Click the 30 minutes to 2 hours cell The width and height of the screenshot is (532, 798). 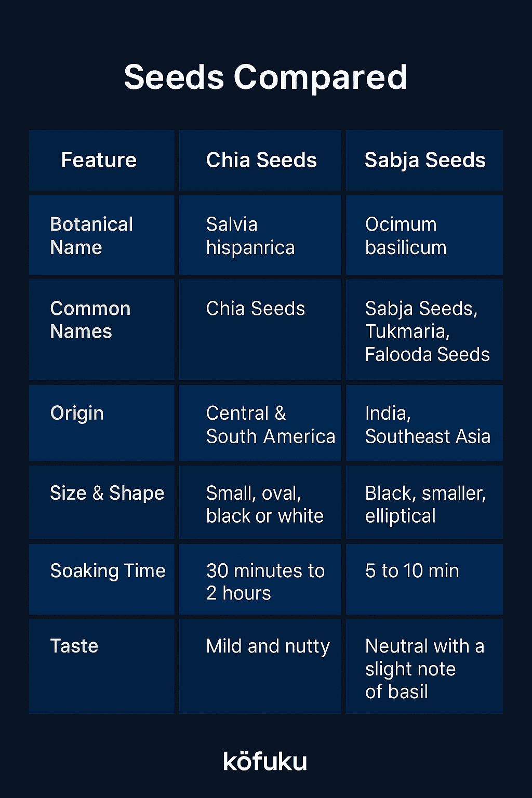(x=260, y=579)
